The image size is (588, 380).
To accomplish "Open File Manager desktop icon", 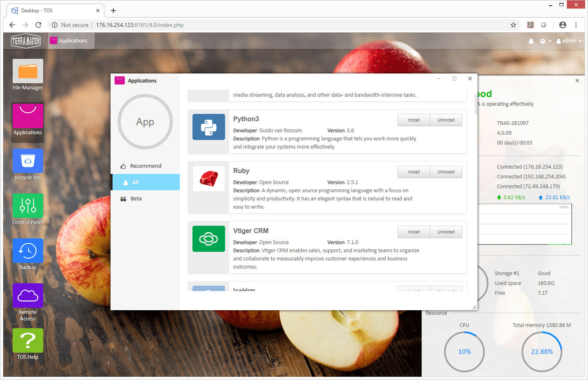I will pos(28,75).
